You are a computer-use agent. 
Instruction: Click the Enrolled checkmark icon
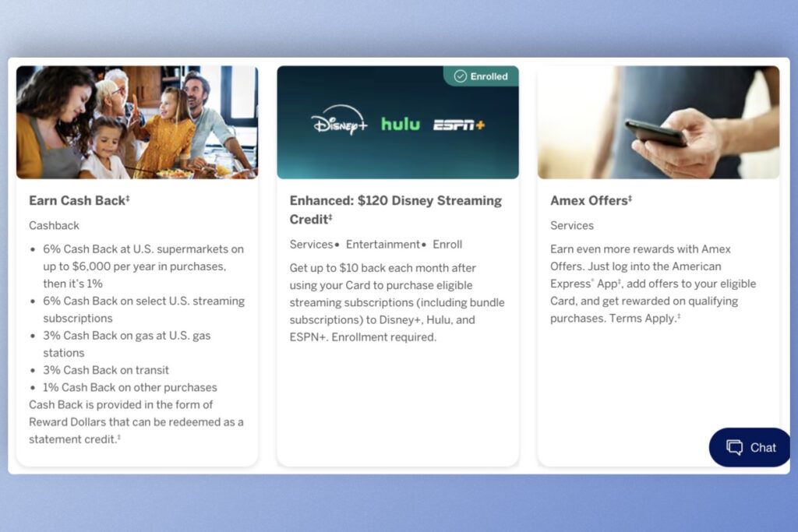click(460, 76)
